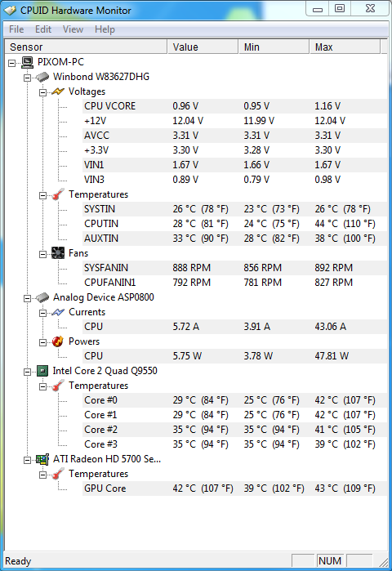
Task: Maximize the Hardware Monitor window
Action: point(340,9)
